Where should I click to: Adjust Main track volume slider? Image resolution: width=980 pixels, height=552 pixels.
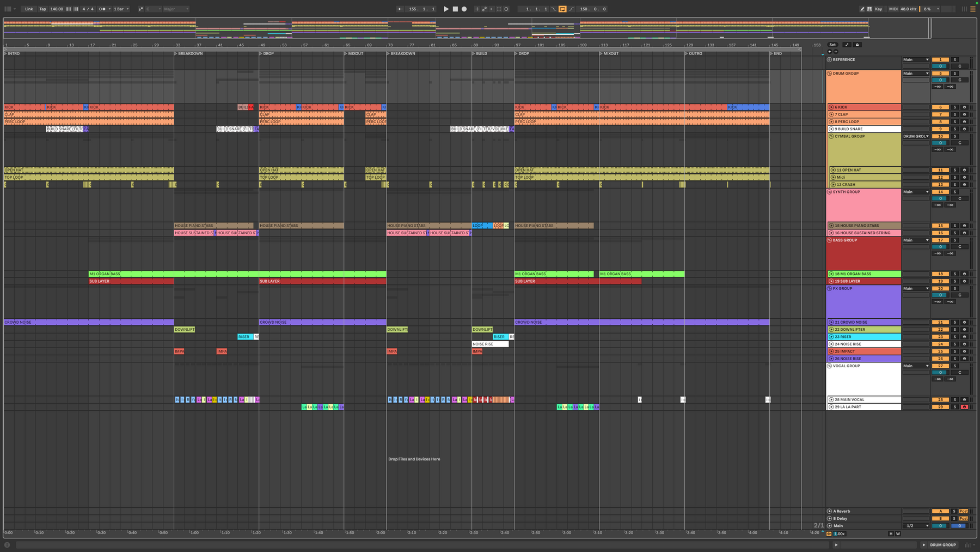[x=940, y=526]
